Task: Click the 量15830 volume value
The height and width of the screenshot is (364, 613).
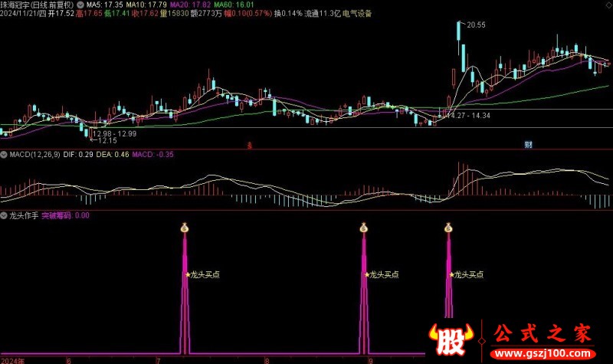Action: 175,14
